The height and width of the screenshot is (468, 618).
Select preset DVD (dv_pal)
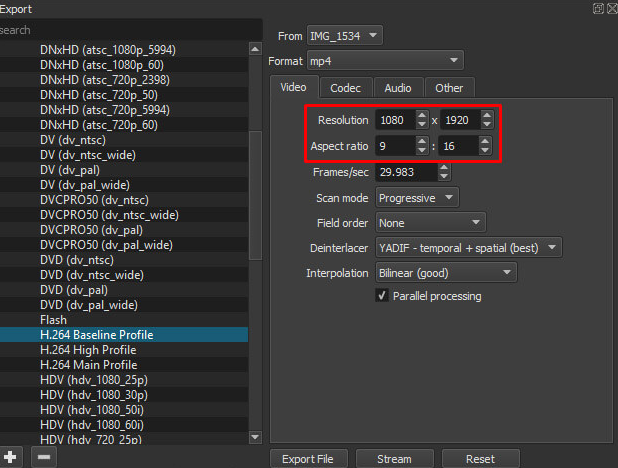click(x=124, y=289)
